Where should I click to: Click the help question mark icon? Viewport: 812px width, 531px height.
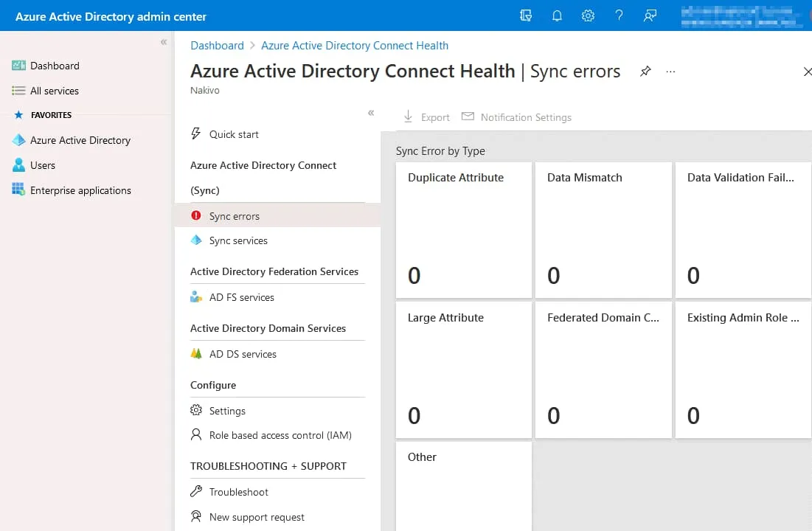point(619,16)
